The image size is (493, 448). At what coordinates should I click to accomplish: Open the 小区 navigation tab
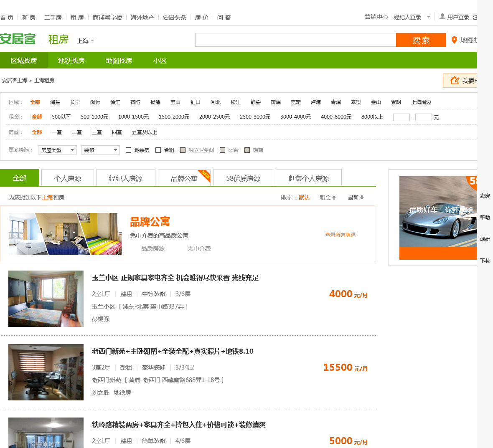point(160,60)
